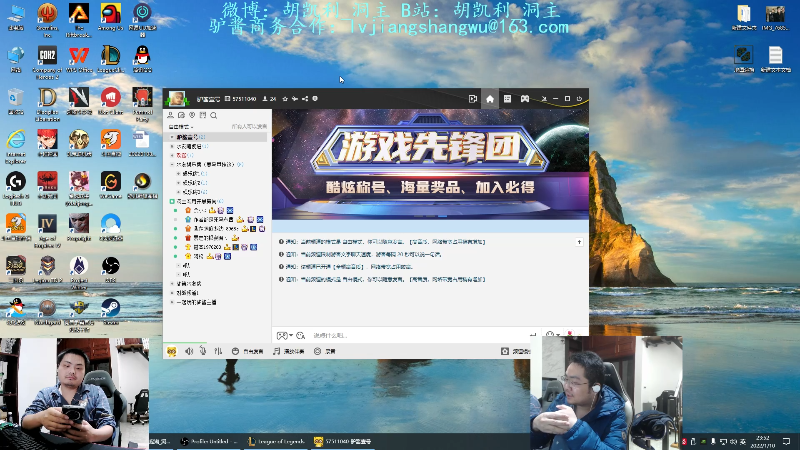800x450 pixels.
Task: Open audio mixer settings icon in bottom toolbar
Action: coord(218,351)
